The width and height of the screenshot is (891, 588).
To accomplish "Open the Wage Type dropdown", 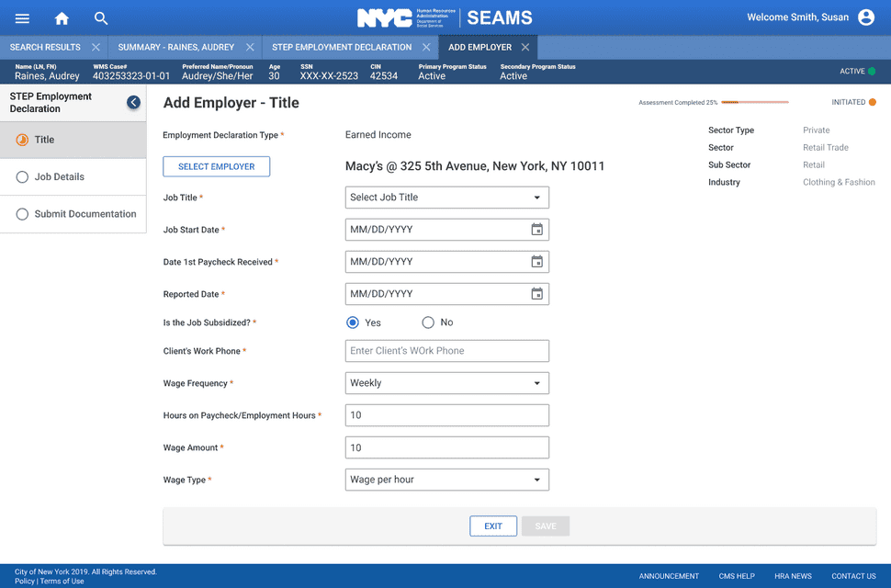I will (x=446, y=479).
